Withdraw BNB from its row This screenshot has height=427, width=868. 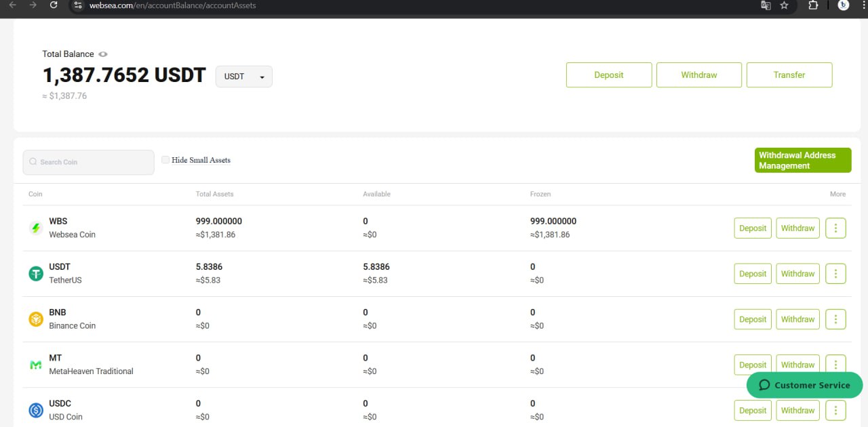[797, 319]
